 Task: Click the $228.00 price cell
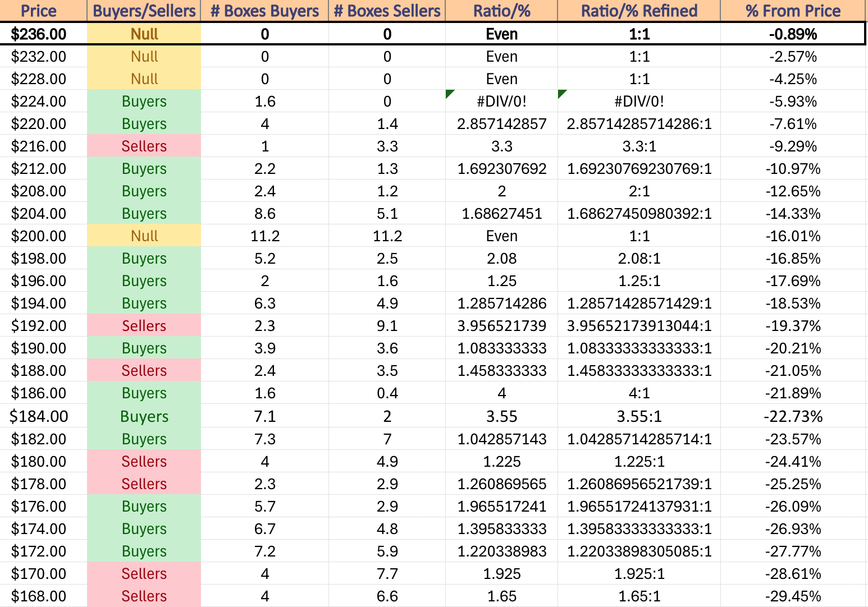coord(43,79)
